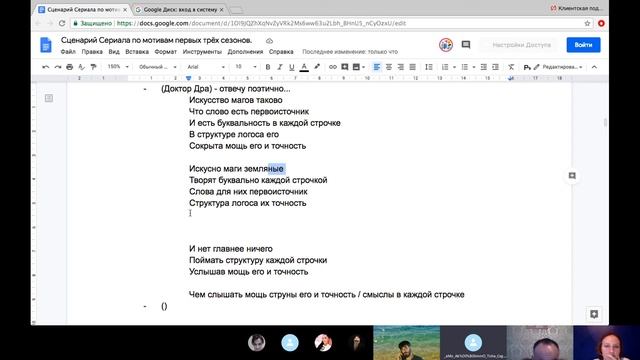Select the paint format tool

93,67
